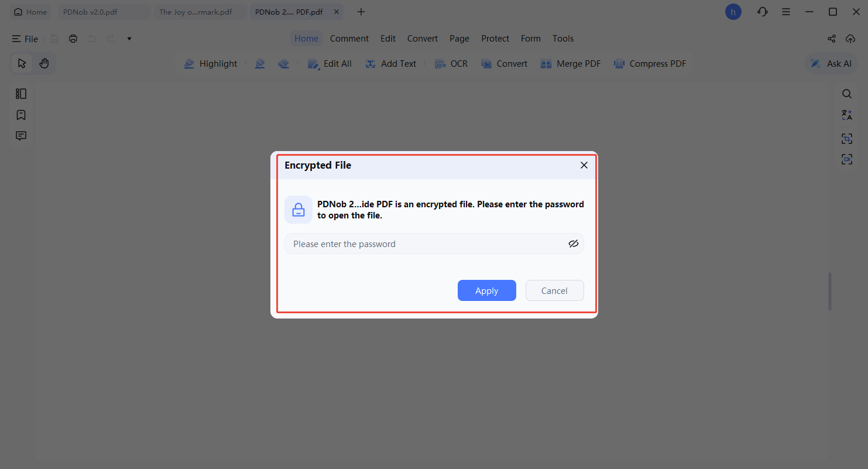Open the Bookmarks panel in the left sidebar
Screen dimensions: 868x469
tap(21, 115)
